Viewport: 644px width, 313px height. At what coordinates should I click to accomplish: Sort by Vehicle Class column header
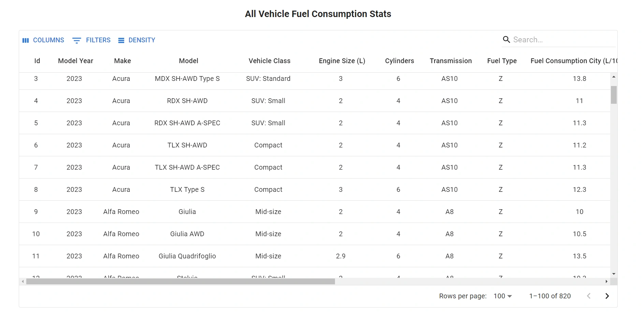[269, 61]
